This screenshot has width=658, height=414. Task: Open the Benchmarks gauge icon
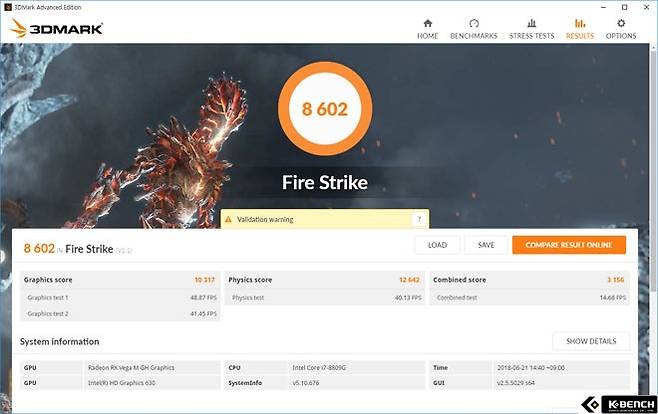click(474, 23)
